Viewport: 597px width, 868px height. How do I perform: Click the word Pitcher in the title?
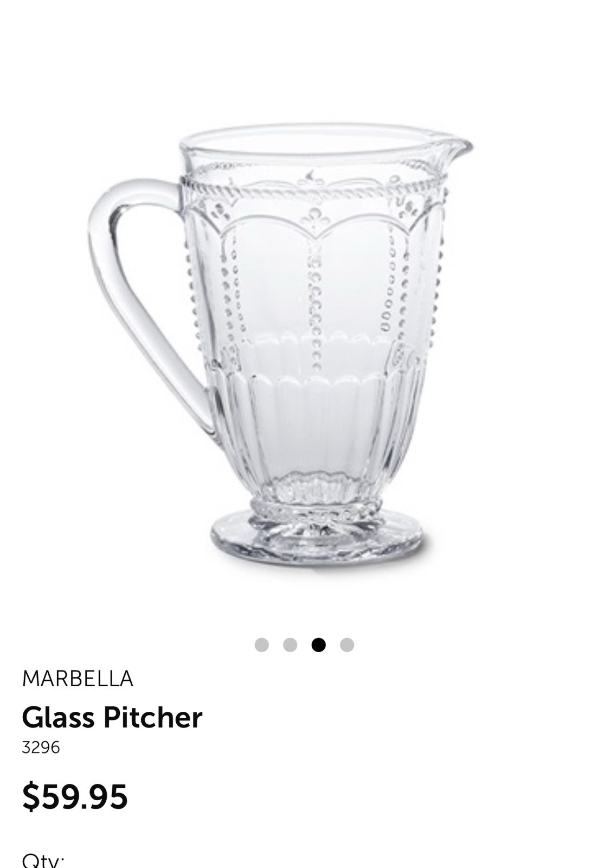[x=153, y=717]
